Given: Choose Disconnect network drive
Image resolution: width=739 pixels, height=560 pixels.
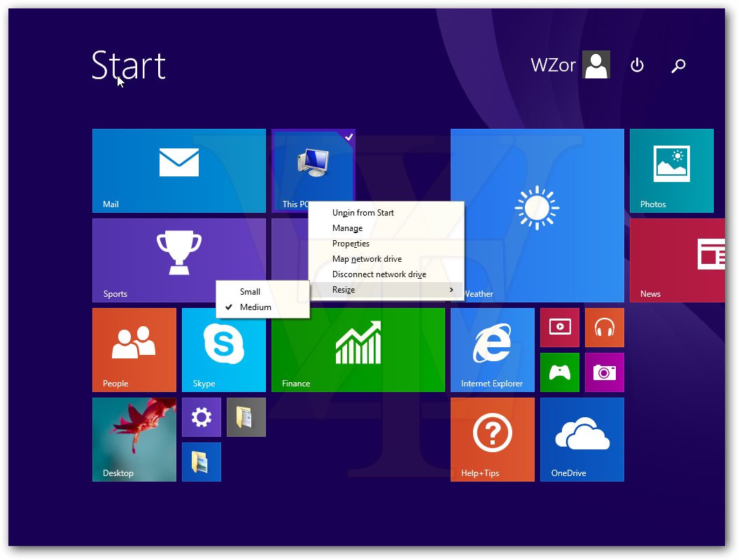Looking at the screenshot, I should (x=386, y=274).
